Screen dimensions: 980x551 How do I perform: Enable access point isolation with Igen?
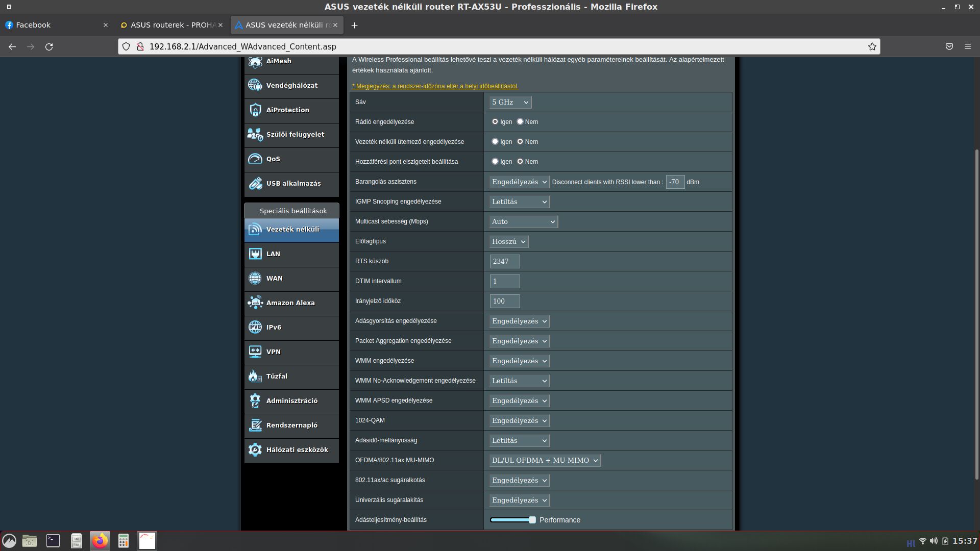(x=495, y=161)
